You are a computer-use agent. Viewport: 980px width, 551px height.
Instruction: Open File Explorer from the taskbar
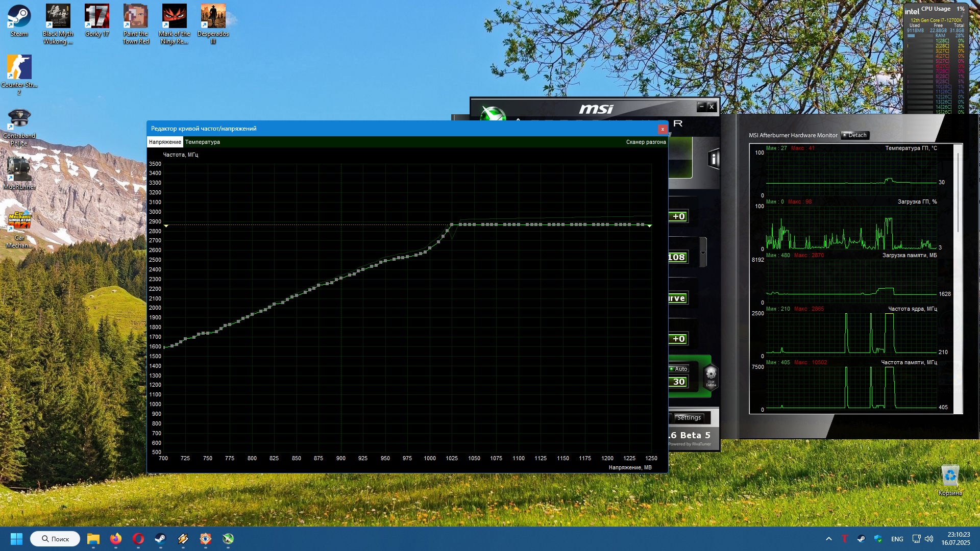[93, 539]
